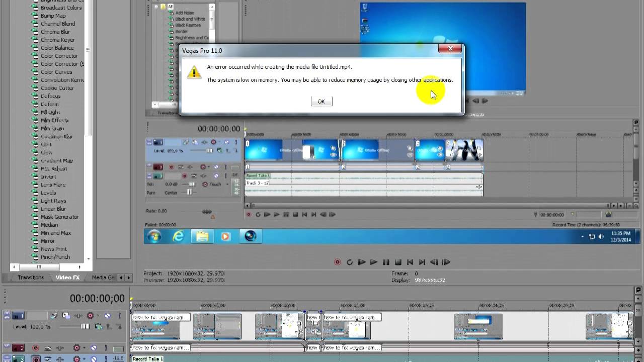Close the Vegas Pro 11.0 dialog in the preview
This screenshot has height=362, width=644.
click(x=450, y=48)
